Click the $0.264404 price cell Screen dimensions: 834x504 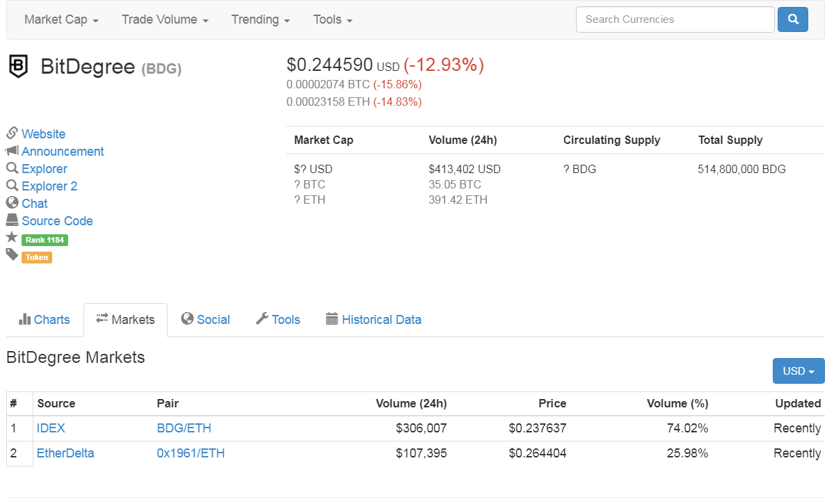click(537, 453)
